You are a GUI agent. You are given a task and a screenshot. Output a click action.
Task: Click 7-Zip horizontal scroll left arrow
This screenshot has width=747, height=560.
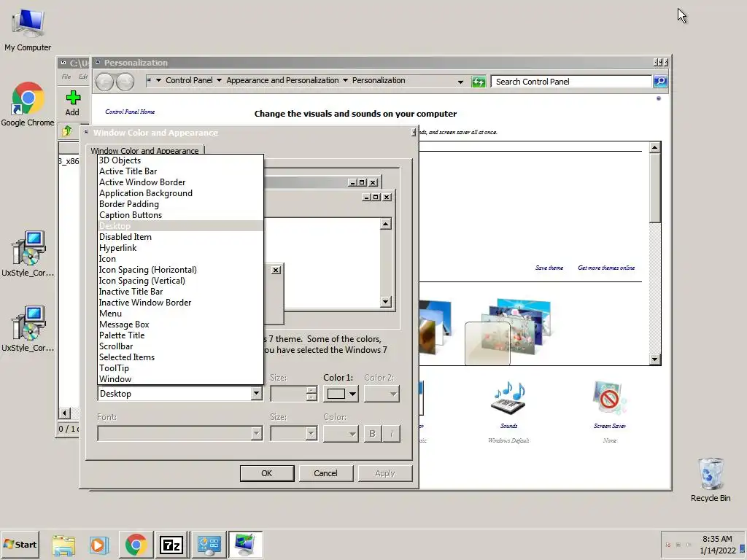(65, 413)
